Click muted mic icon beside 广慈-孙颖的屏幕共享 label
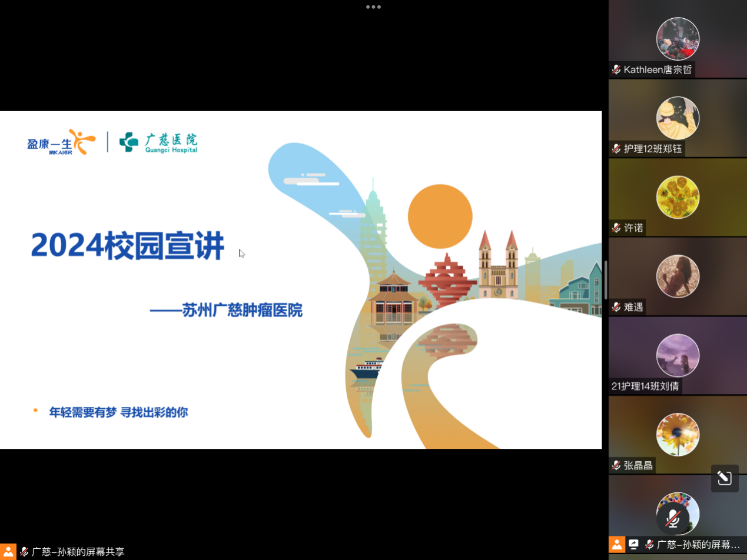 click(24, 552)
